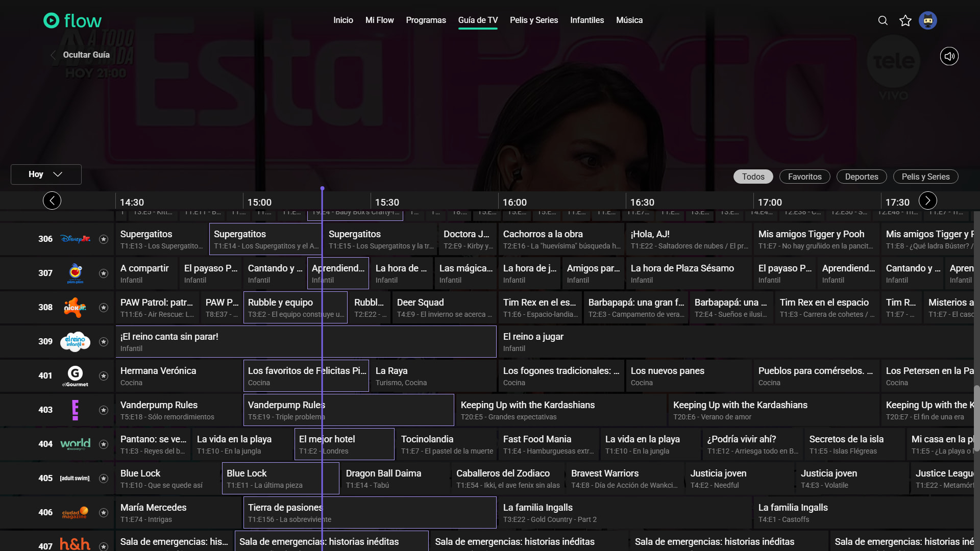Select El Gourmet channel logo 401
The image size is (980, 551).
click(x=75, y=376)
